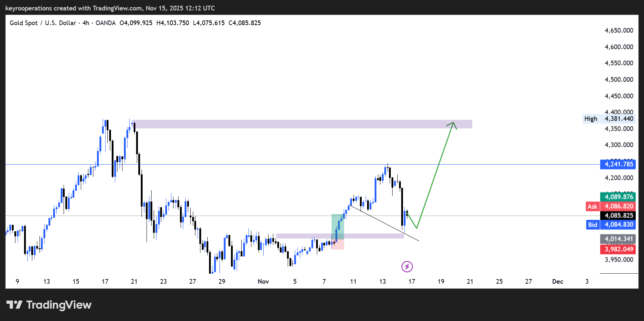The image size is (644, 321).
Task: Click the green arrowhead at the upper zone
Action: click(x=453, y=124)
